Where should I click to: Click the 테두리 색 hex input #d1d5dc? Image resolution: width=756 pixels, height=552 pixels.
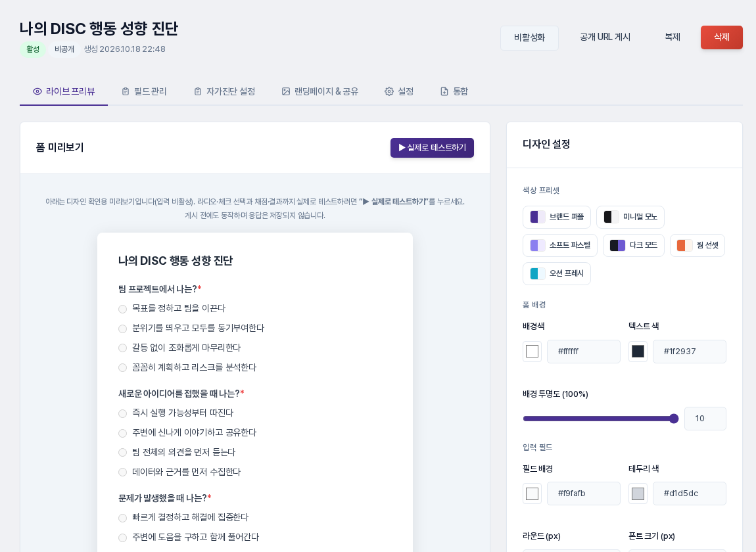coord(690,494)
